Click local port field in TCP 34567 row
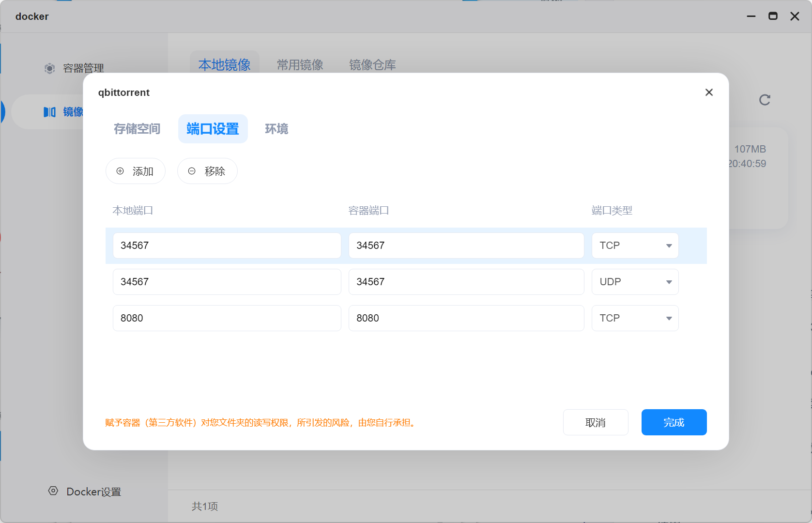Screen dimensions: 812x523 (227, 246)
